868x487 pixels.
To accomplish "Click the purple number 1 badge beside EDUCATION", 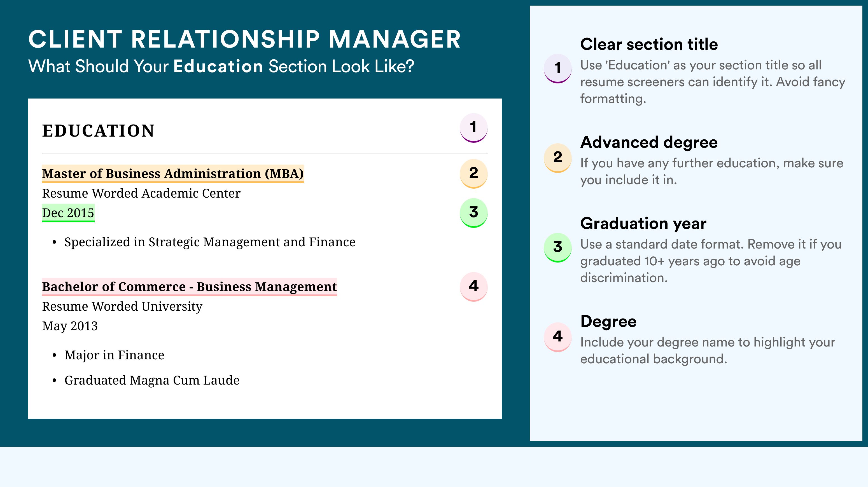I will pos(473,128).
